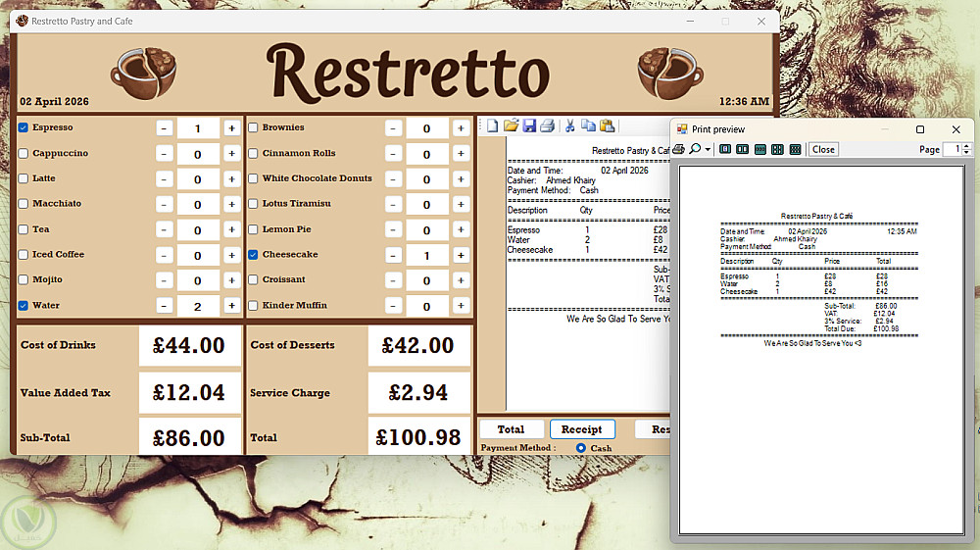This screenshot has width=980, height=550.
Task: Select the Cash payment radio button
Action: tap(581, 448)
